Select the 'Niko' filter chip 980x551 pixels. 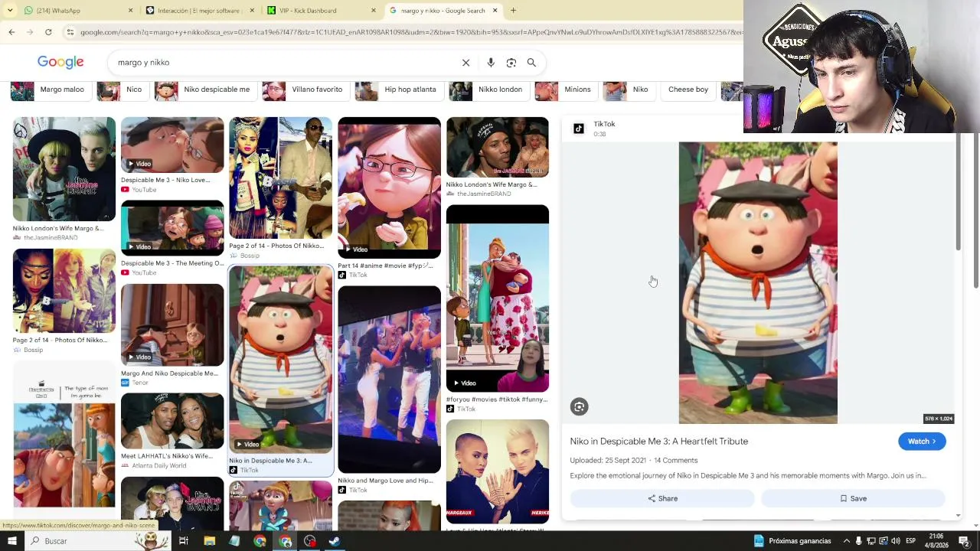click(x=628, y=90)
